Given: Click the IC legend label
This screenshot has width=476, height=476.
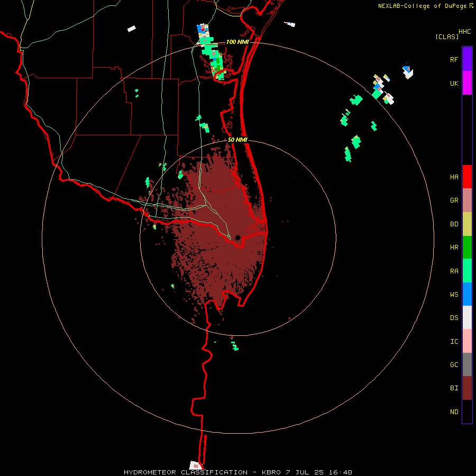Looking at the screenshot, I should click(454, 342).
